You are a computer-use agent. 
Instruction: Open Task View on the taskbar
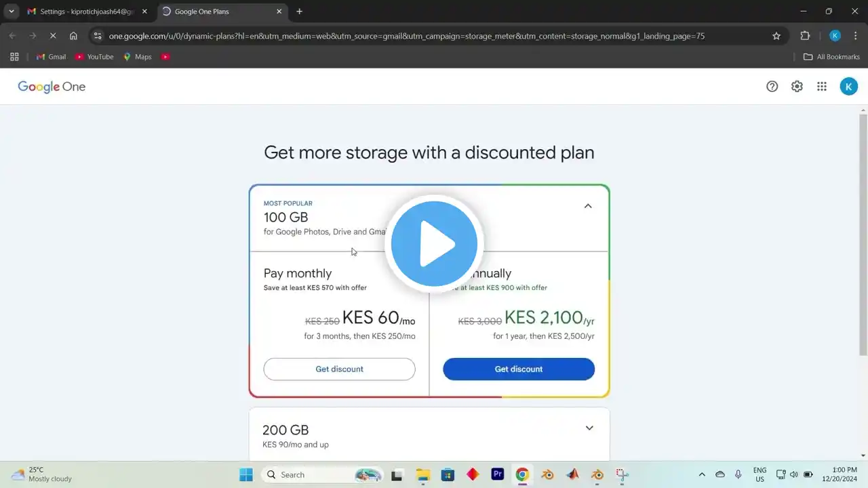[397, 474]
